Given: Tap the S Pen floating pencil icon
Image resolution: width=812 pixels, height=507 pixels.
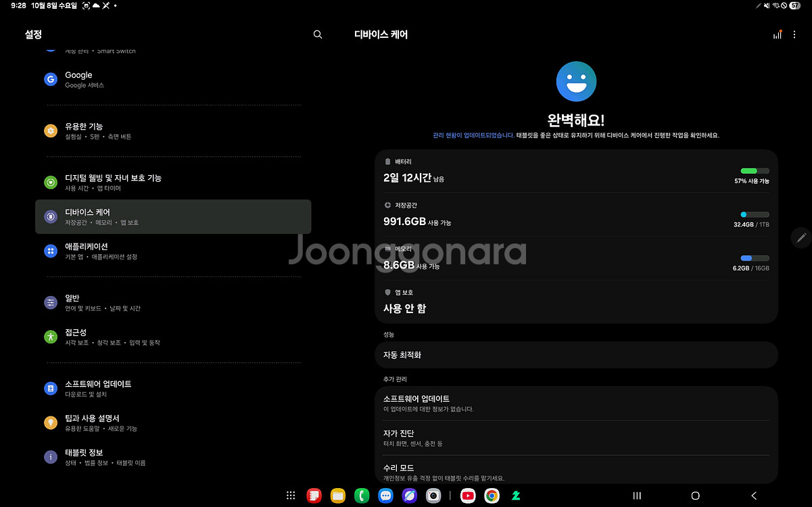Looking at the screenshot, I should (x=801, y=237).
